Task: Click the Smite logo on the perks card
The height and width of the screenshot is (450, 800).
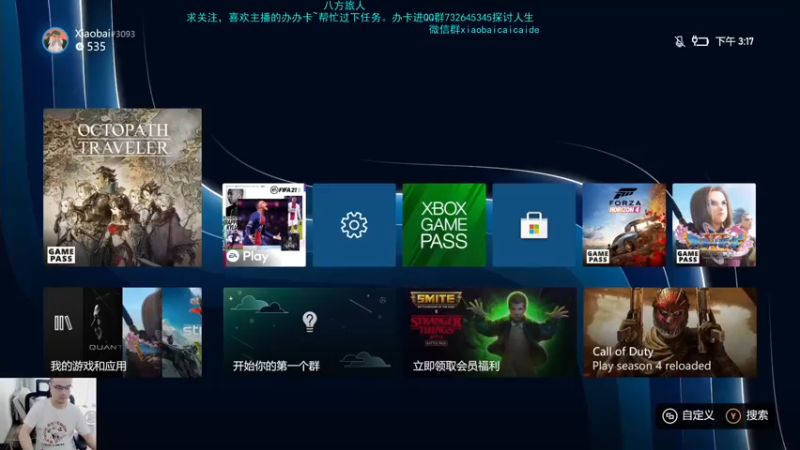Action: click(436, 299)
